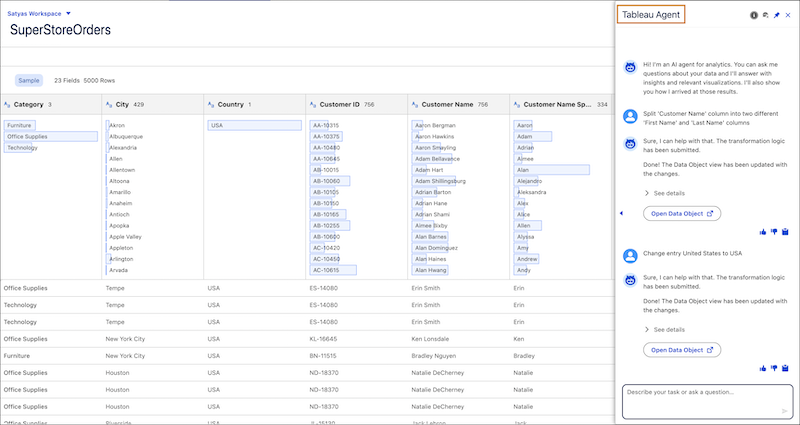The image size is (800, 425).
Task: Select Arvada in the City histogram
Action: (x=118, y=270)
